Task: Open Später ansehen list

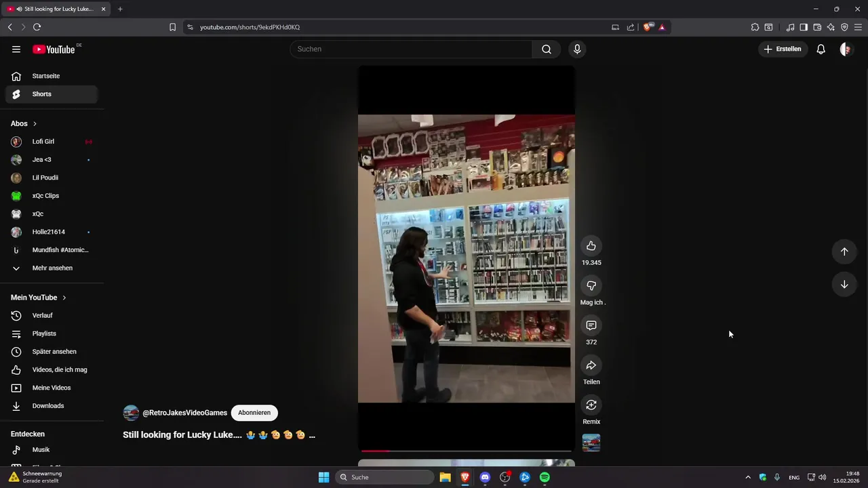Action: [52, 352]
